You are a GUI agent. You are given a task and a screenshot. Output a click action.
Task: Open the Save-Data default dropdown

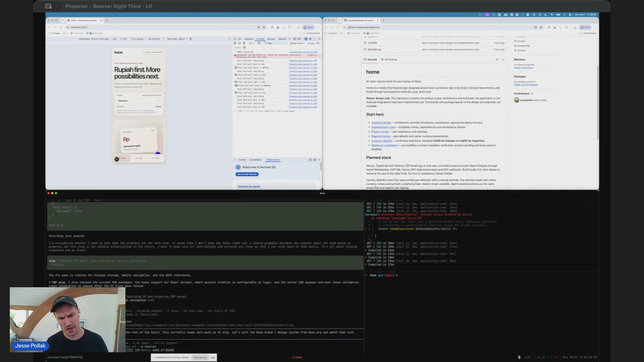click(x=177, y=39)
